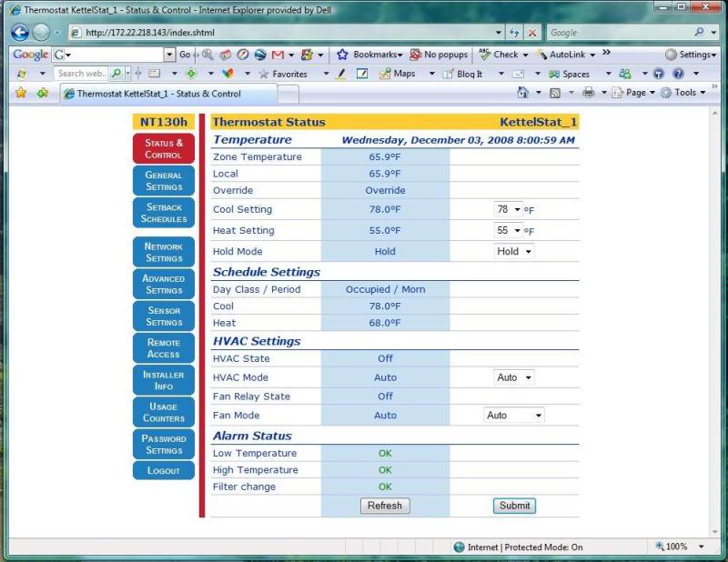
Task: Print the page using the printer icon
Action: [590, 93]
